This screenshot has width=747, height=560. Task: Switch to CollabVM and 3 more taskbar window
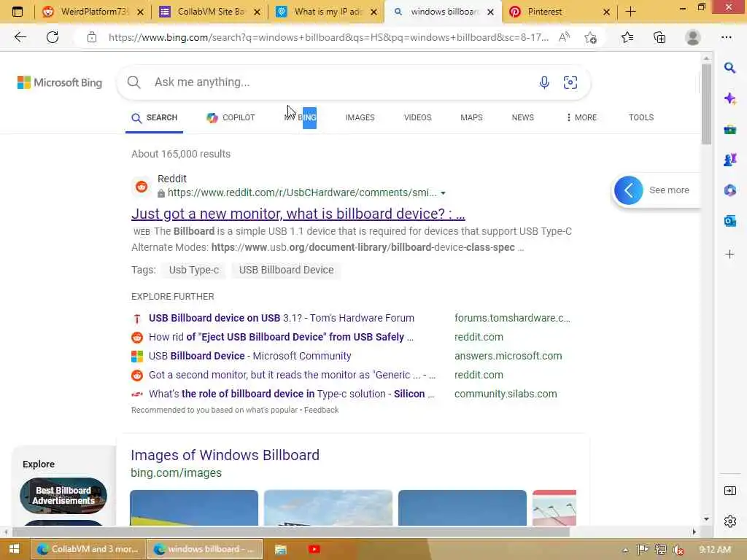[x=88, y=549]
